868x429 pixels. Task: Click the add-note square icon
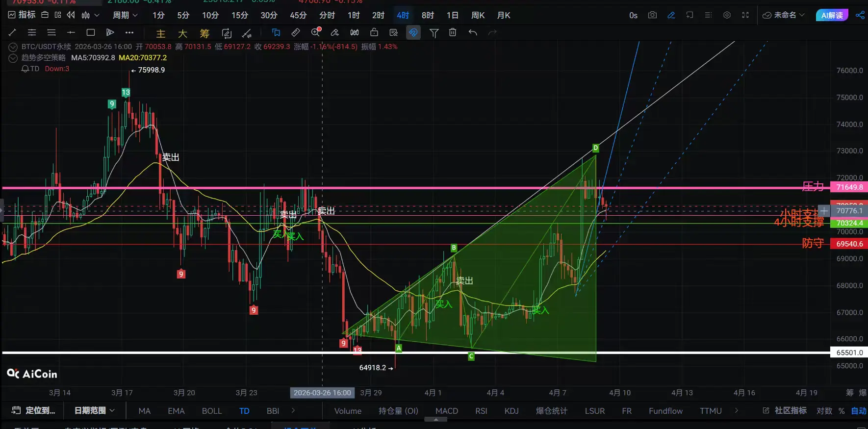(x=690, y=15)
